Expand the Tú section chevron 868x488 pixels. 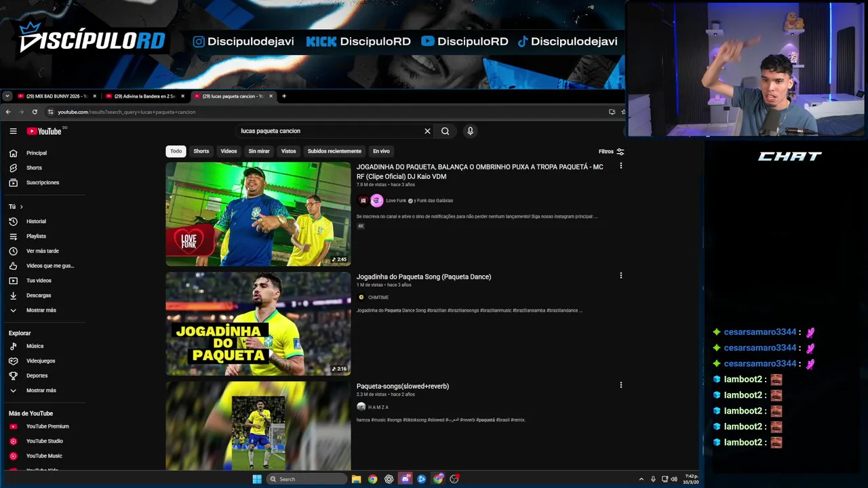(21, 207)
